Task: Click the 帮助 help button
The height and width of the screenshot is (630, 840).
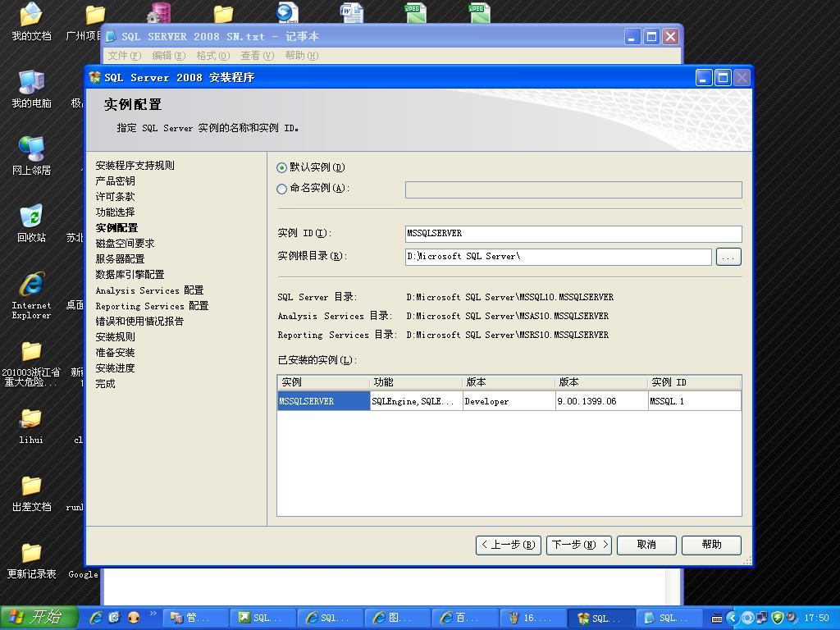Action: tap(711, 545)
